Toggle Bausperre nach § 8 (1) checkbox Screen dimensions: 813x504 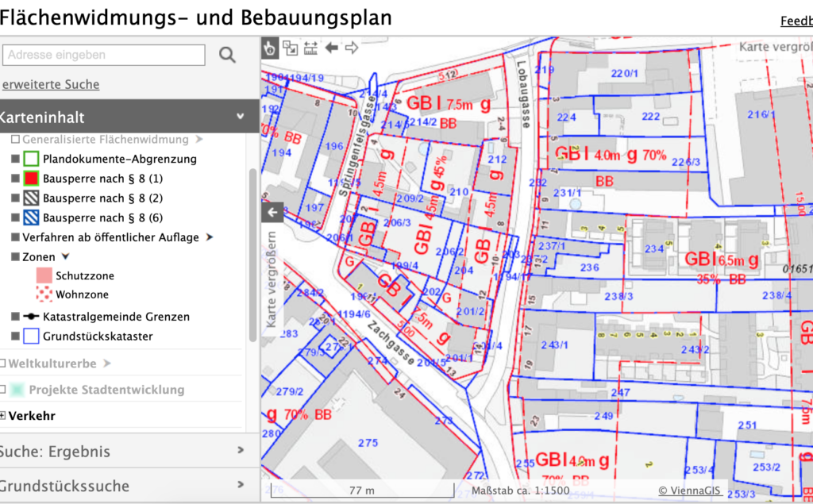tap(15, 179)
